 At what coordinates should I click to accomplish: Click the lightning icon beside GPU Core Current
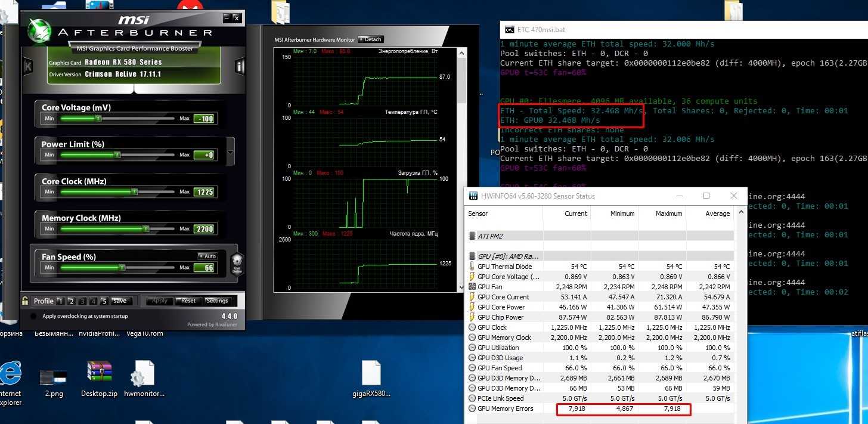pyautogui.click(x=472, y=296)
